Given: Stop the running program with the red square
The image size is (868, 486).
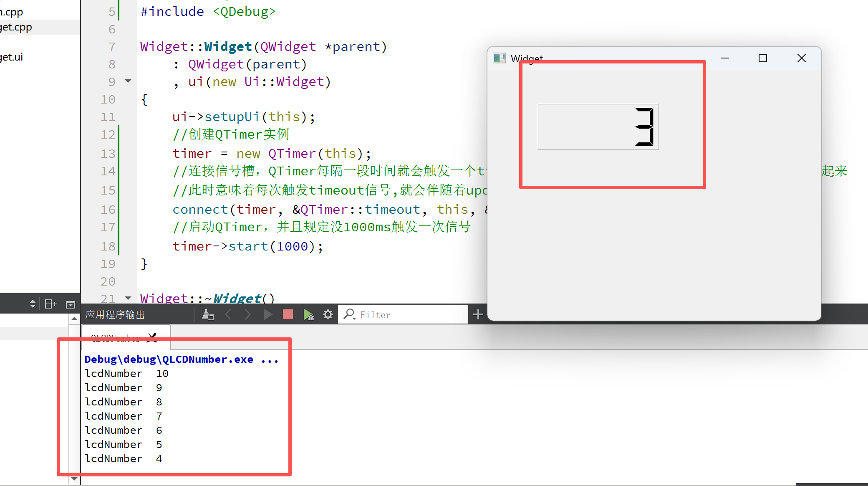Looking at the screenshot, I should tap(288, 314).
